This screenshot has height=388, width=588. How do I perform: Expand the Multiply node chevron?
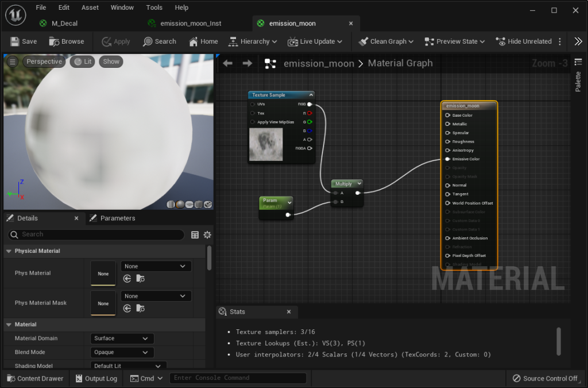[x=359, y=183]
